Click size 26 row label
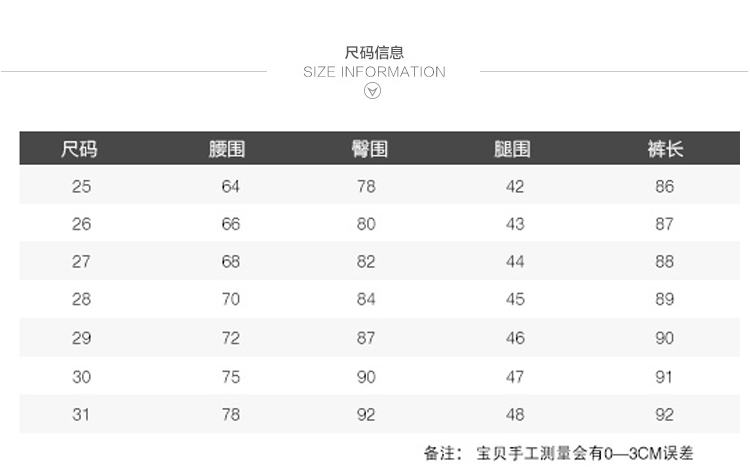The height and width of the screenshot is (468, 750). pos(81,224)
